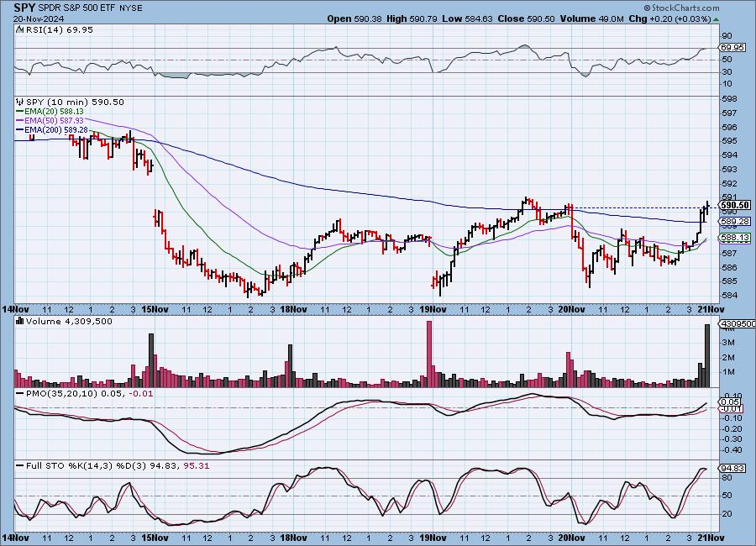Click the Volume 4,309,500 panel label

69,321
